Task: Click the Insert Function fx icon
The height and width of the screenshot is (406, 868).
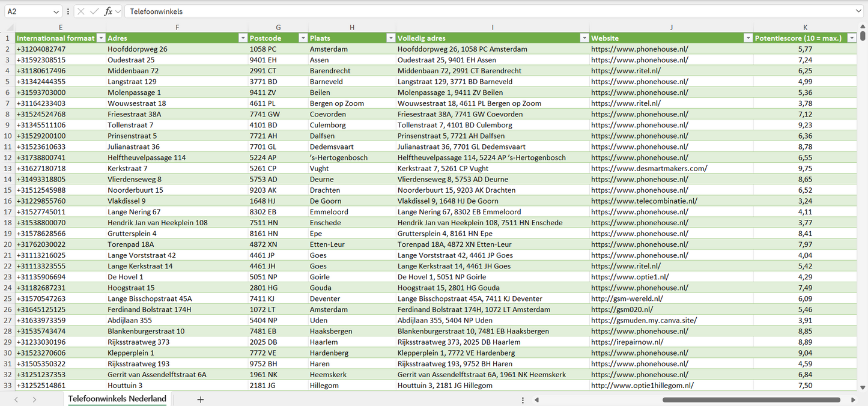Action: [x=108, y=11]
